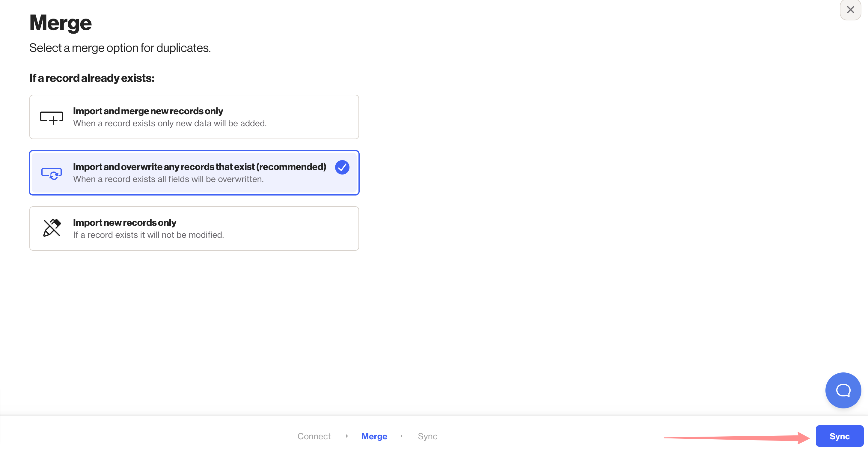Select 'Import and merge new records only' option

point(194,117)
